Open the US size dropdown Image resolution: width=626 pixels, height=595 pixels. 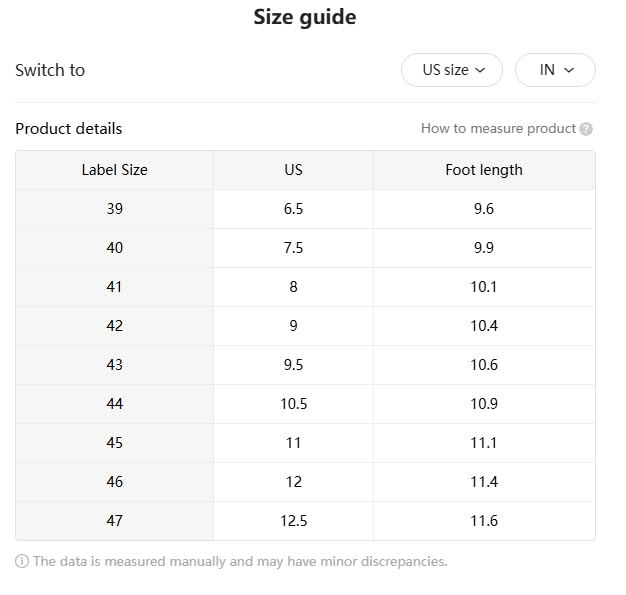click(x=452, y=70)
